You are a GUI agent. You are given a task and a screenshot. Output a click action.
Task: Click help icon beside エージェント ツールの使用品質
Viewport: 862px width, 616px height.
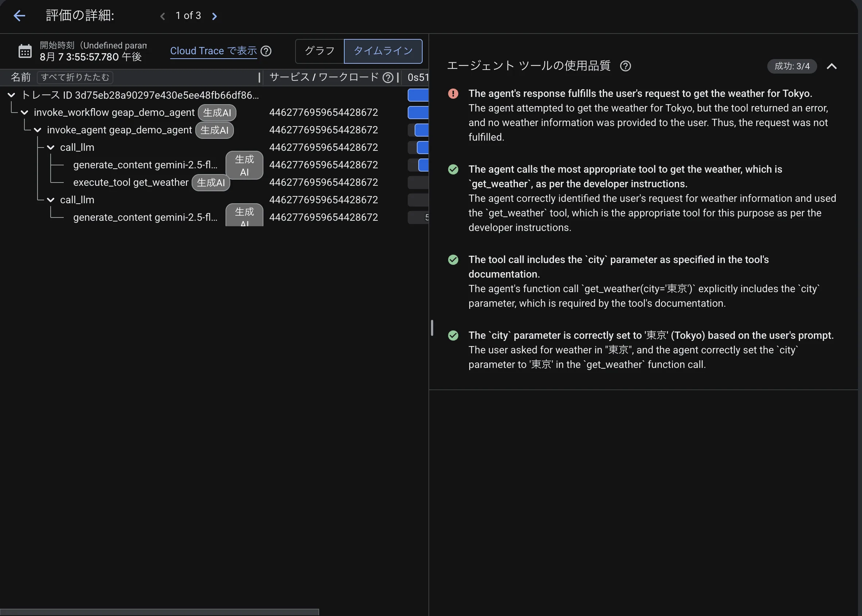click(x=625, y=66)
